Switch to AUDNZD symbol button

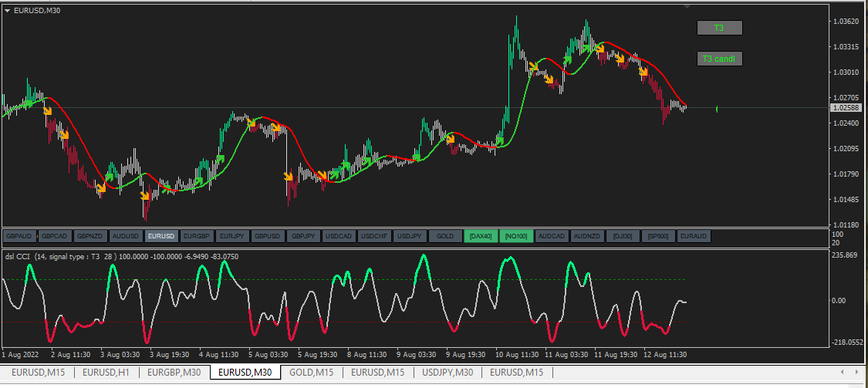[587, 236]
